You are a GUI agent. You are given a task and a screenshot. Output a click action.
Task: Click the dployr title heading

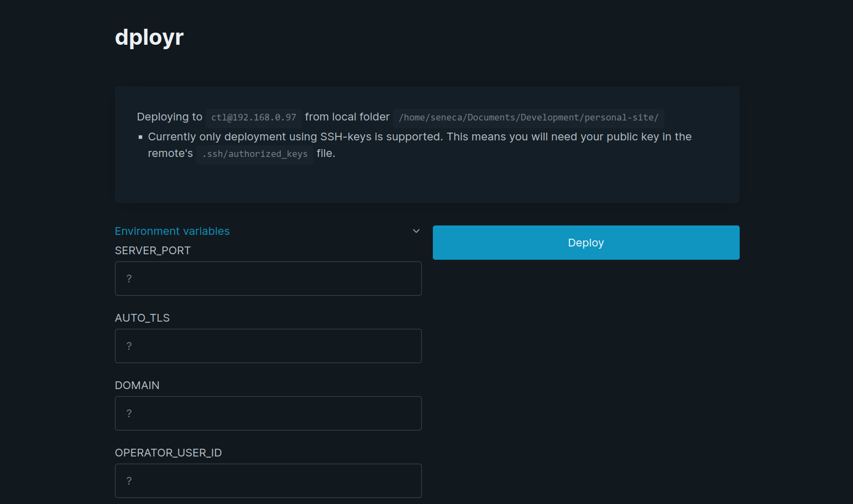(149, 38)
